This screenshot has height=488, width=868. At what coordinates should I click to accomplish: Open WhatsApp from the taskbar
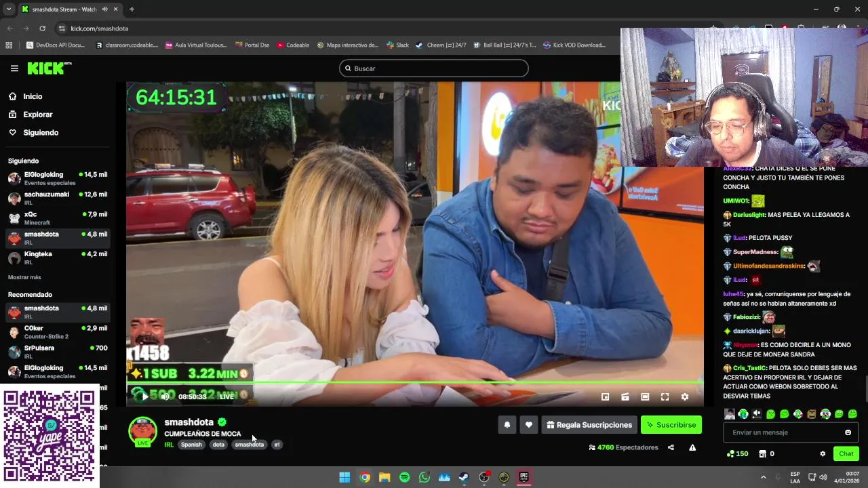425,477
